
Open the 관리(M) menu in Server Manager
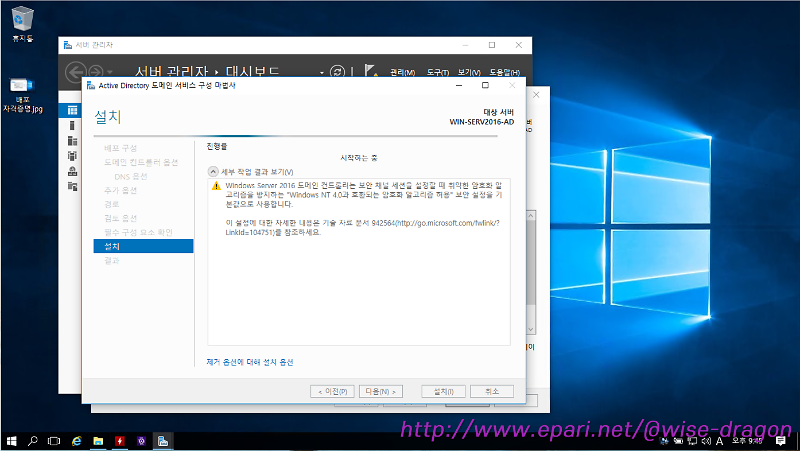[403, 73]
